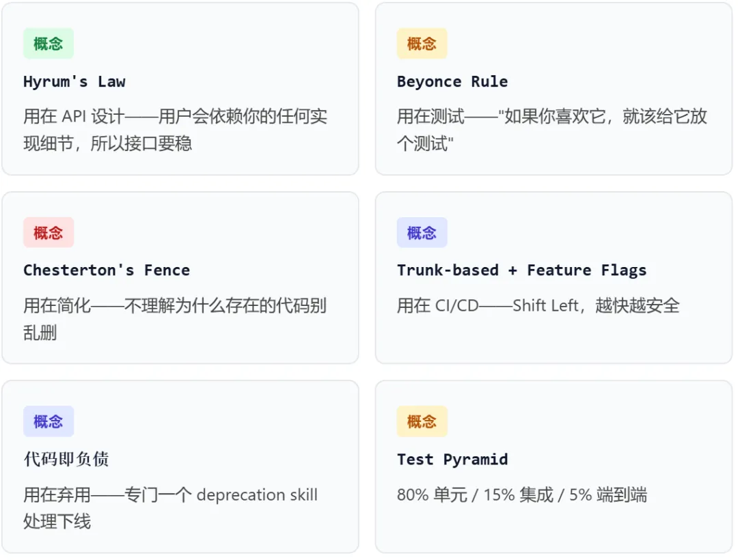Image resolution: width=738 pixels, height=560 pixels.
Task: Open the Test Pyramid heading
Action: [452, 460]
